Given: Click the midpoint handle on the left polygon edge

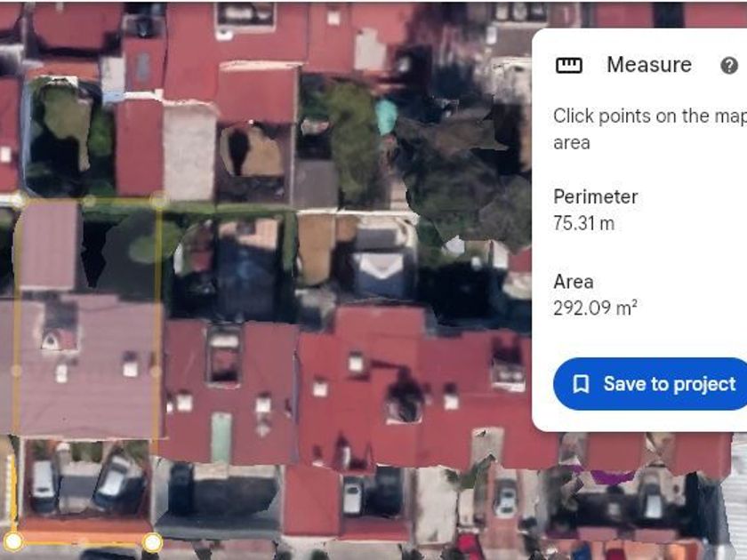Looking at the screenshot, I should (16, 371).
